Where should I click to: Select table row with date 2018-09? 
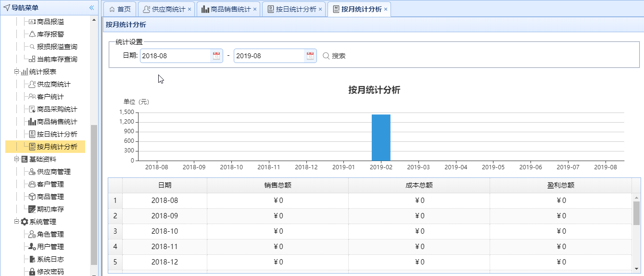coord(370,216)
